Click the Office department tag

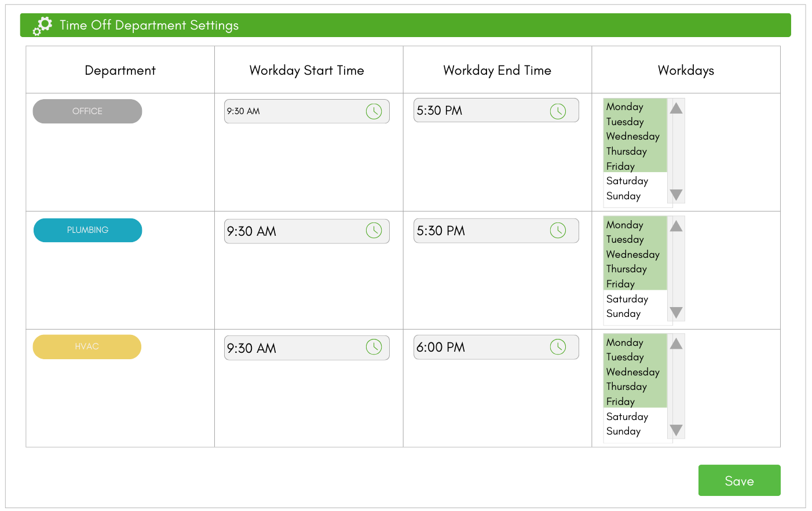87,111
